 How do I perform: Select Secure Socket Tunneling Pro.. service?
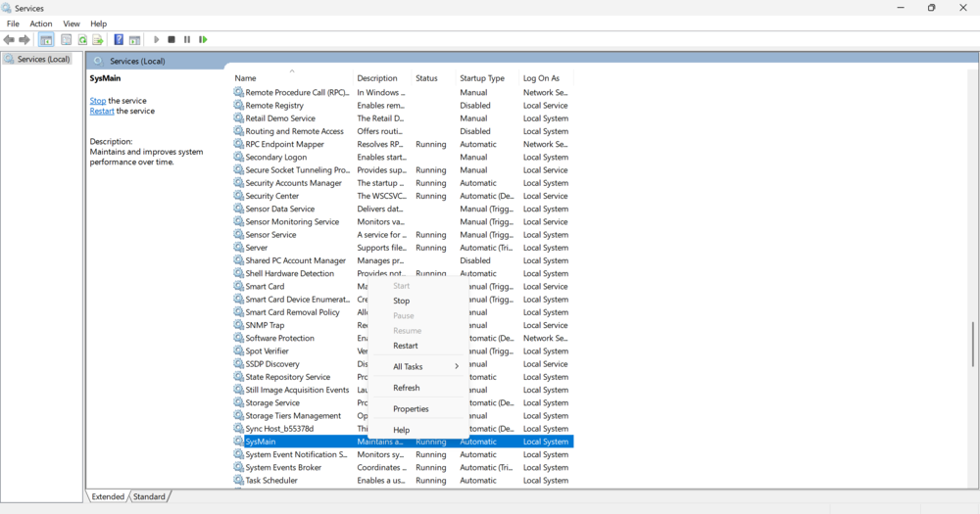[x=402, y=170]
